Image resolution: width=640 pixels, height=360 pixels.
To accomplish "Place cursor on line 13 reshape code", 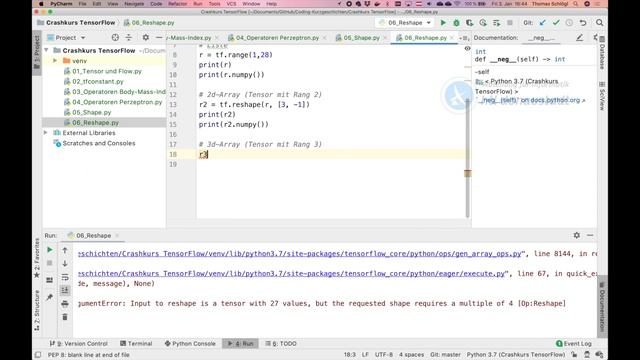I will pos(254,104).
